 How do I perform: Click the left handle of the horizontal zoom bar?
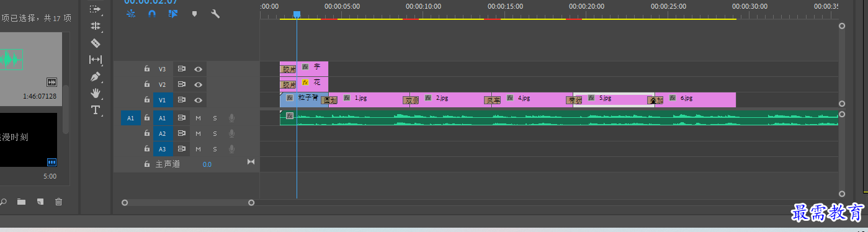point(125,202)
